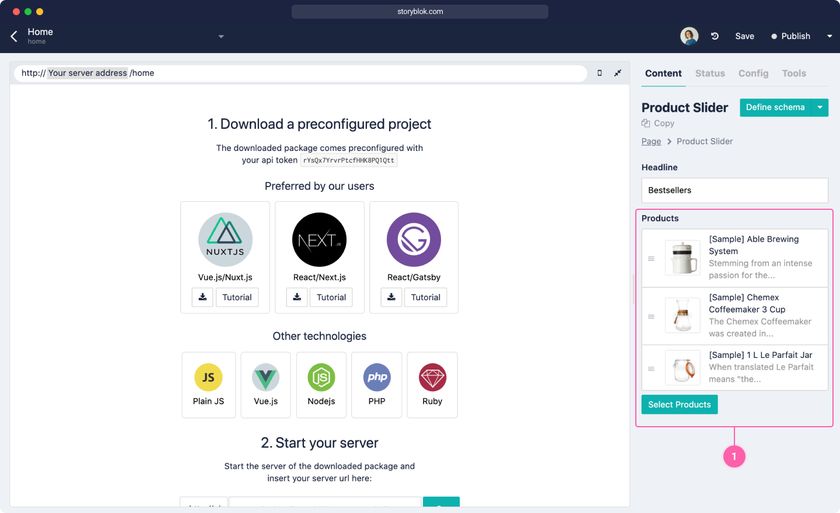Publish the story
Viewport: 840px width, 513px height.
[x=791, y=36]
